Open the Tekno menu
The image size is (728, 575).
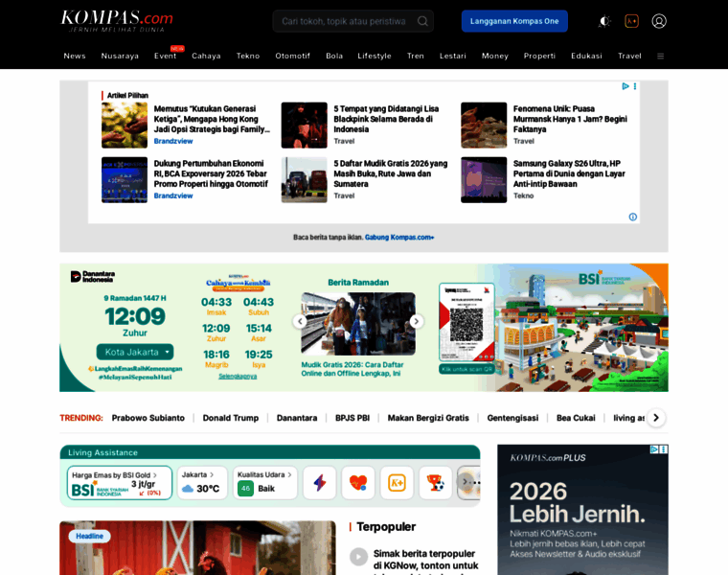pyautogui.click(x=248, y=56)
